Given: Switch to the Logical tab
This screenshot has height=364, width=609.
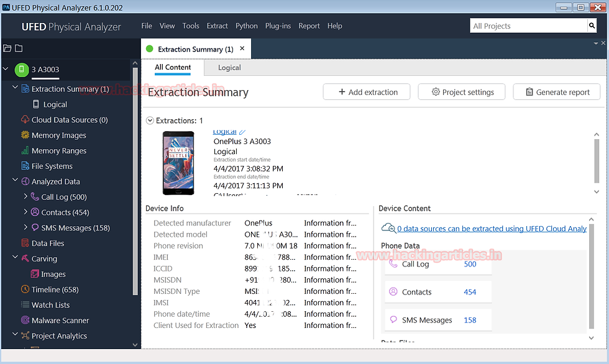Looking at the screenshot, I should [229, 68].
